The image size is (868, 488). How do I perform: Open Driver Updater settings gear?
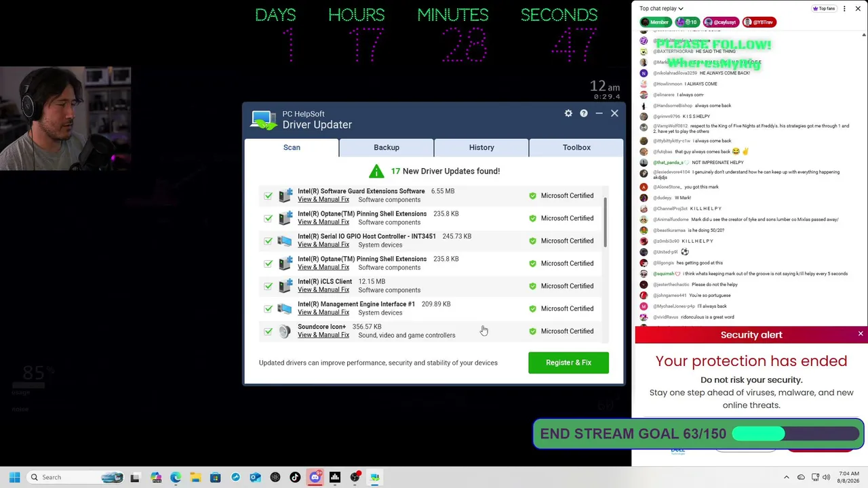(x=568, y=113)
